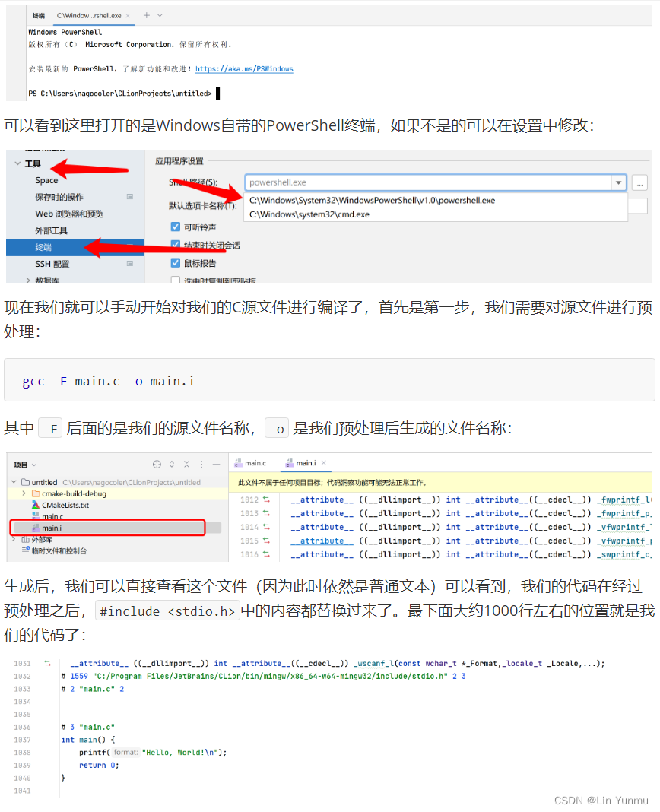Viewport: 660px width, 812px height.
Task: Hide the project panel with the minus icon
Action: pyautogui.click(x=217, y=465)
